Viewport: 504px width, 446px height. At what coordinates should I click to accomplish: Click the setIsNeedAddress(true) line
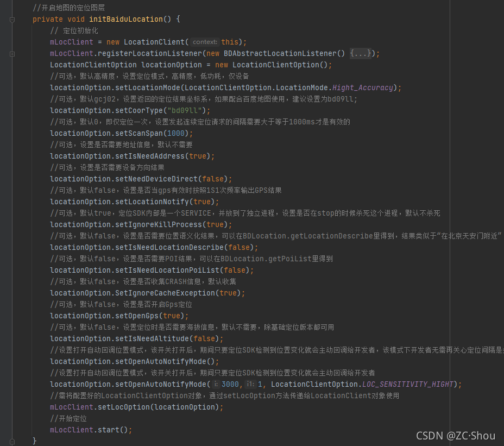[132, 156]
